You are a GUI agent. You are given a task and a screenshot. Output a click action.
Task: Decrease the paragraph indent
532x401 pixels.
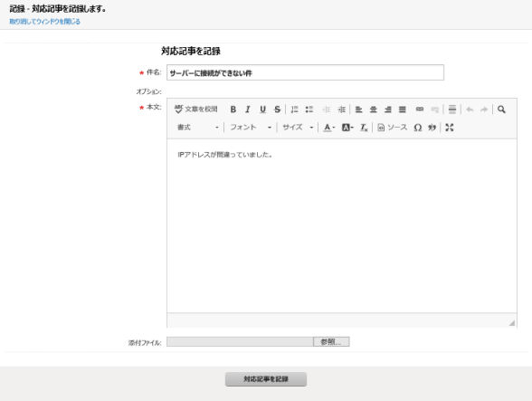click(x=327, y=110)
